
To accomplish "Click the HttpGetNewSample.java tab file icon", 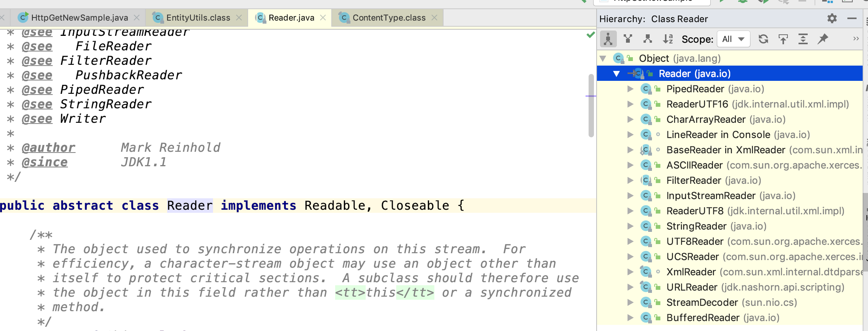I will click(x=23, y=18).
